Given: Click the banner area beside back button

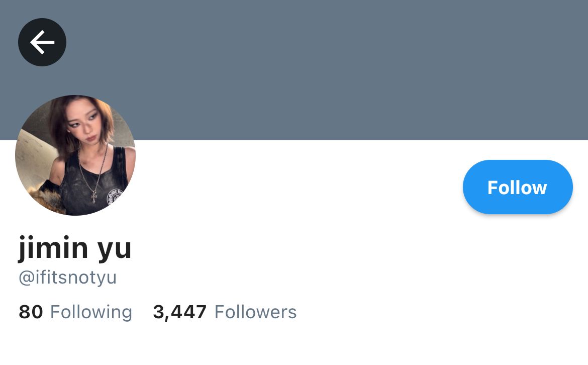Looking at the screenshot, I should coord(323,70).
